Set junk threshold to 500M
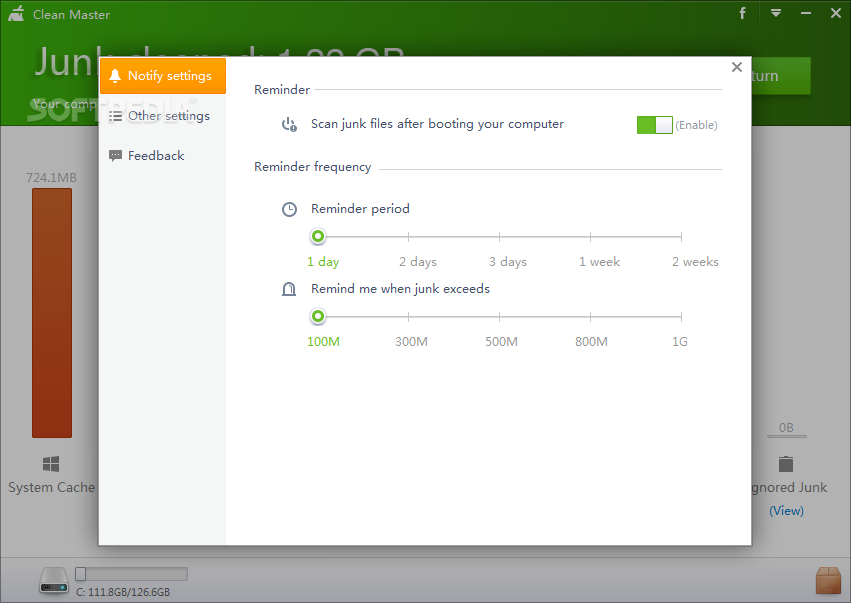The height and width of the screenshot is (603, 851). pyautogui.click(x=499, y=316)
